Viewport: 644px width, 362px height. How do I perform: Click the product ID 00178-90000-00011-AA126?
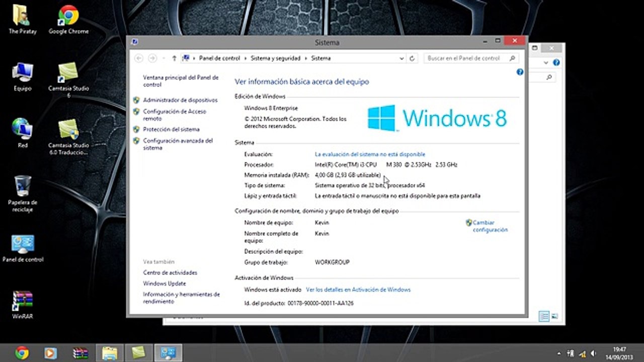(x=320, y=304)
